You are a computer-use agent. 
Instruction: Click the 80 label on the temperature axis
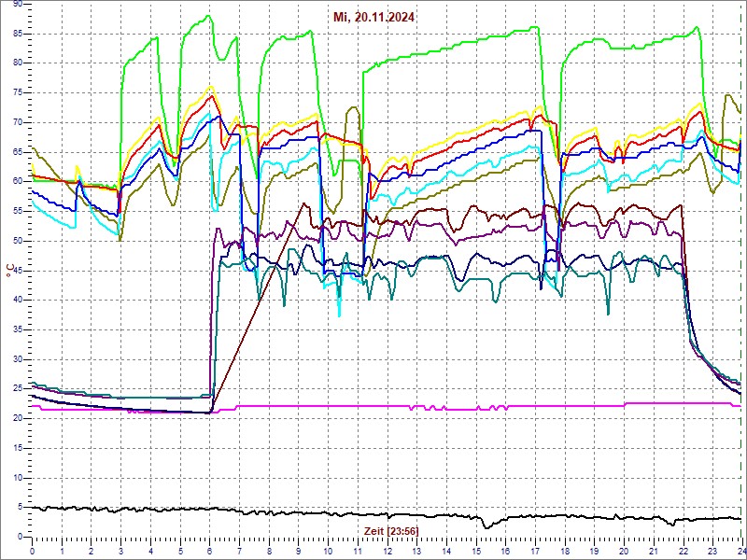coord(17,63)
